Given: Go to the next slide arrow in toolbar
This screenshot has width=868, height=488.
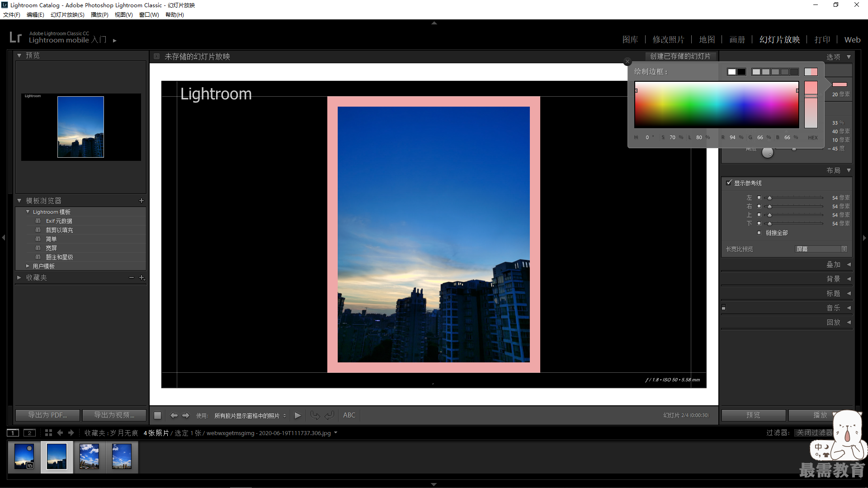Looking at the screenshot, I should 186,415.
